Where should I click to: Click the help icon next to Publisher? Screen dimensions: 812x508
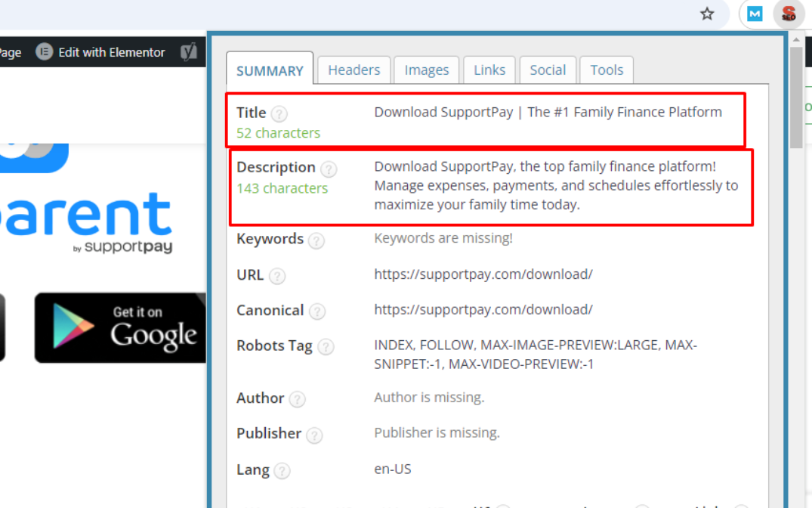coord(314,435)
